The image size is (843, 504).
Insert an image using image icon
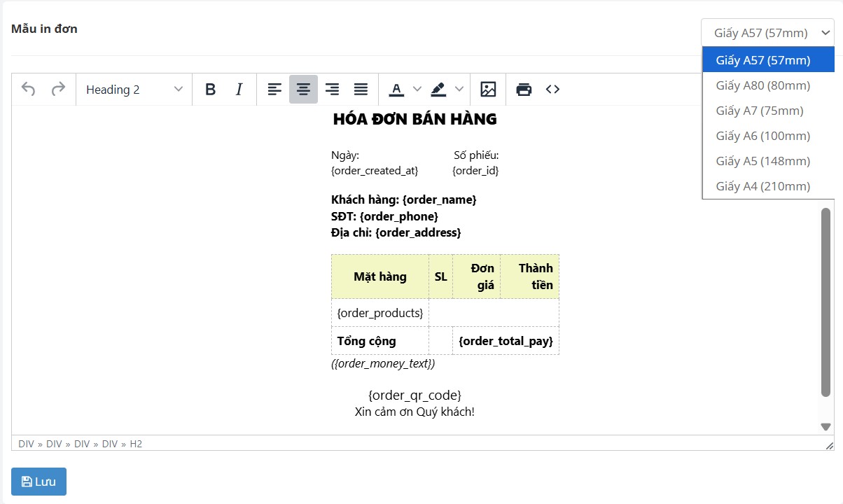click(x=488, y=90)
